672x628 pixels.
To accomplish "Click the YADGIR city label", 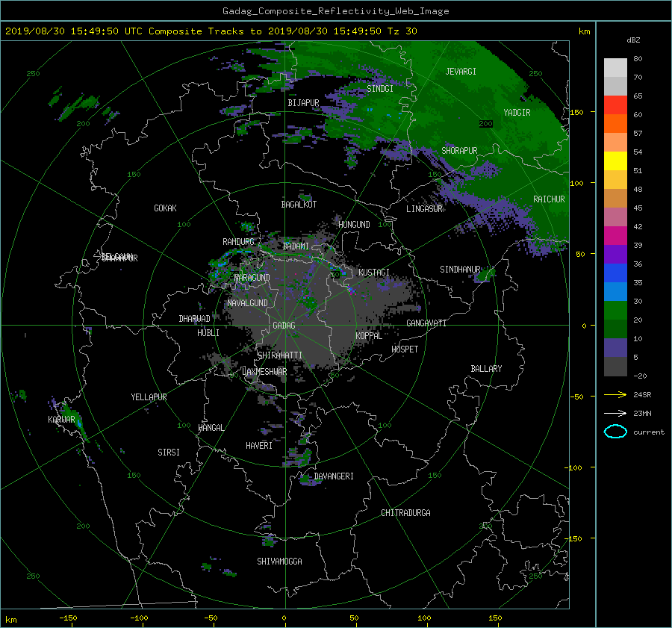I will pos(517,113).
